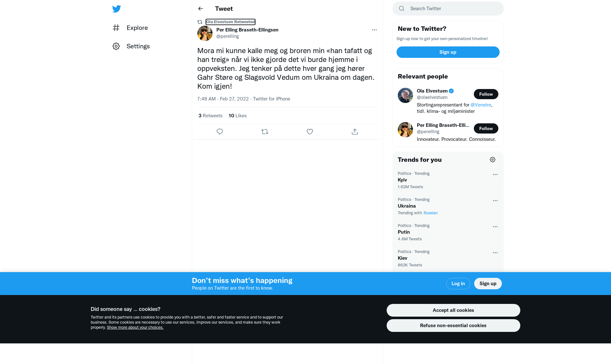
Task: Go back using the arrow icon
Action: [200, 9]
